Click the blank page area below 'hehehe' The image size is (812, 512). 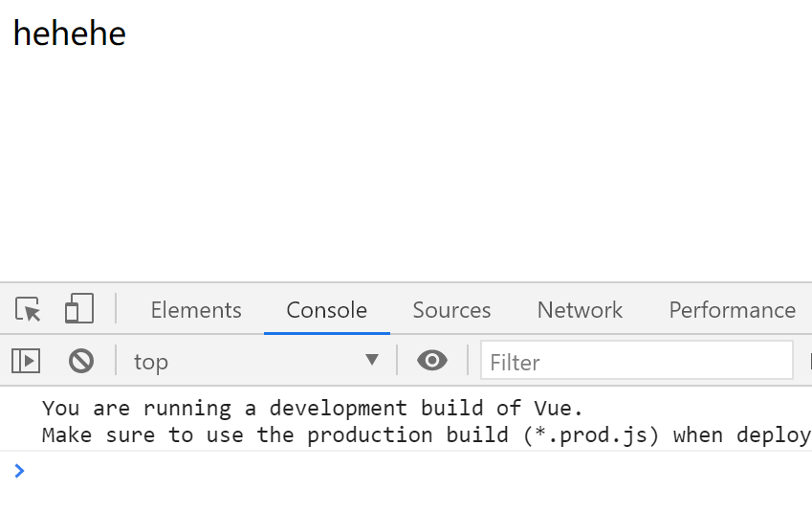click(x=383, y=163)
